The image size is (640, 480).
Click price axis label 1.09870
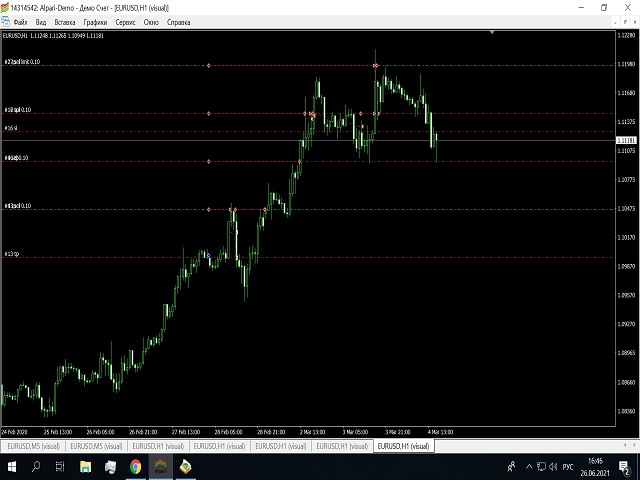click(x=627, y=266)
